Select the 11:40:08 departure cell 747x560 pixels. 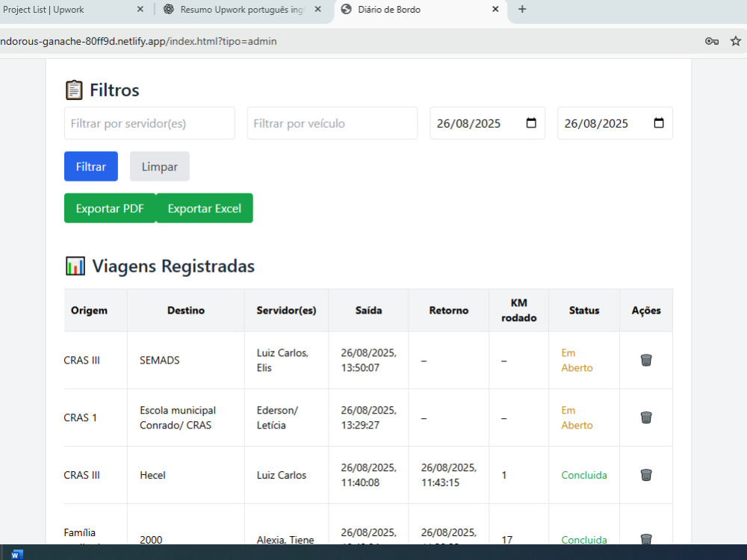pos(368,475)
